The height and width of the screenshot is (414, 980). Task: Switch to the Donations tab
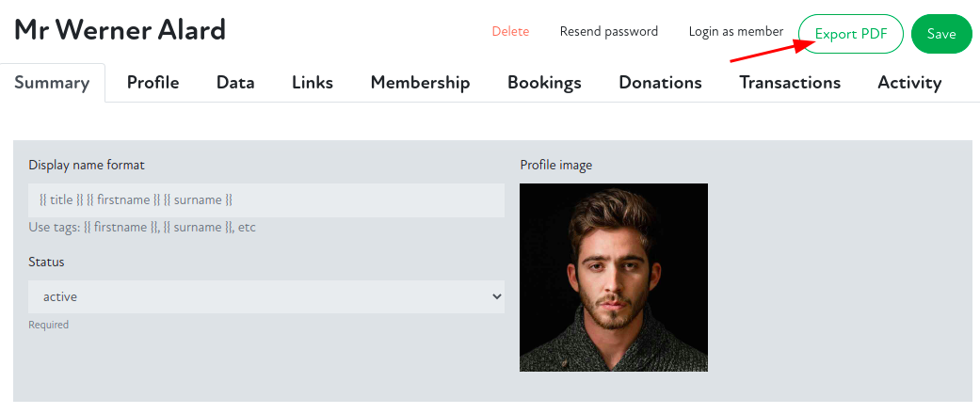[660, 82]
